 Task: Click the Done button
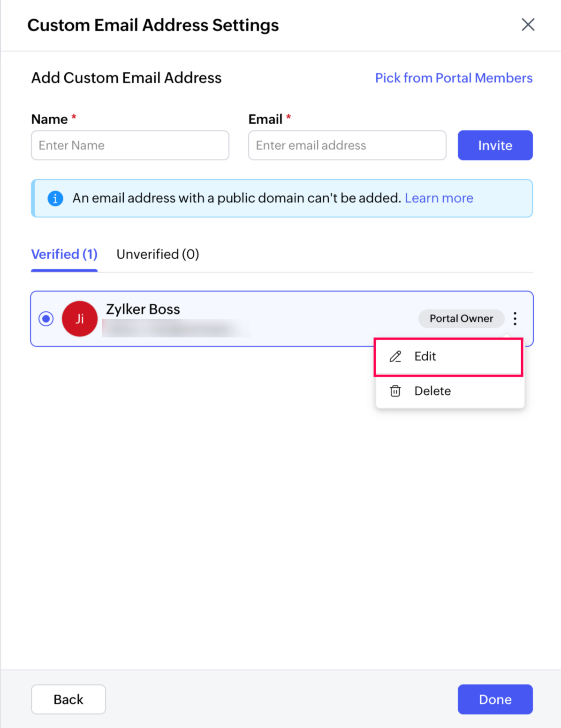click(x=495, y=699)
